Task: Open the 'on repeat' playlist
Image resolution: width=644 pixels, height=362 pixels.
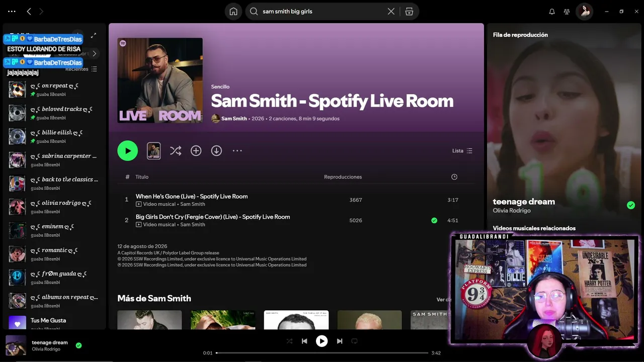Action: 54,89
